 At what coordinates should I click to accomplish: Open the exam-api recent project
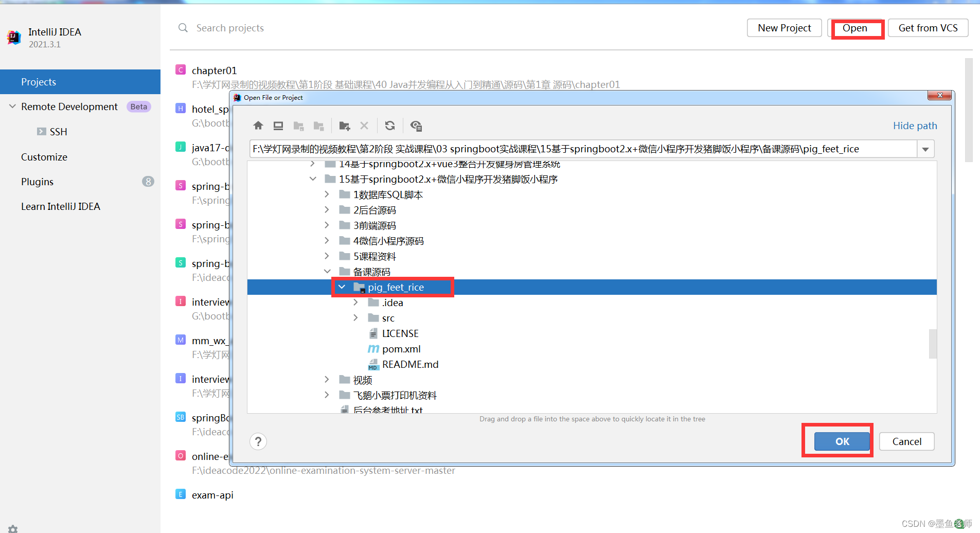[x=212, y=495]
